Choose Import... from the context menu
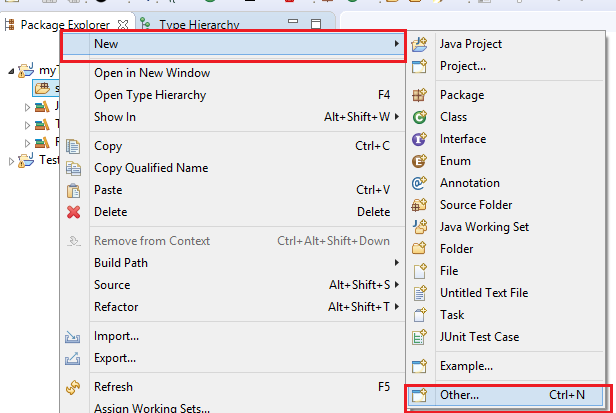 (116, 336)
